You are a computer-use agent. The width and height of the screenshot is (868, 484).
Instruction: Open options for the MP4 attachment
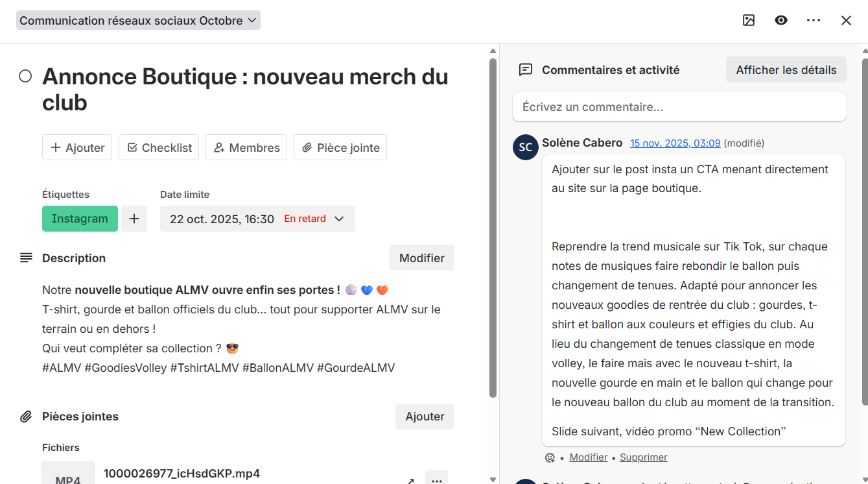[x=436, y=479]
